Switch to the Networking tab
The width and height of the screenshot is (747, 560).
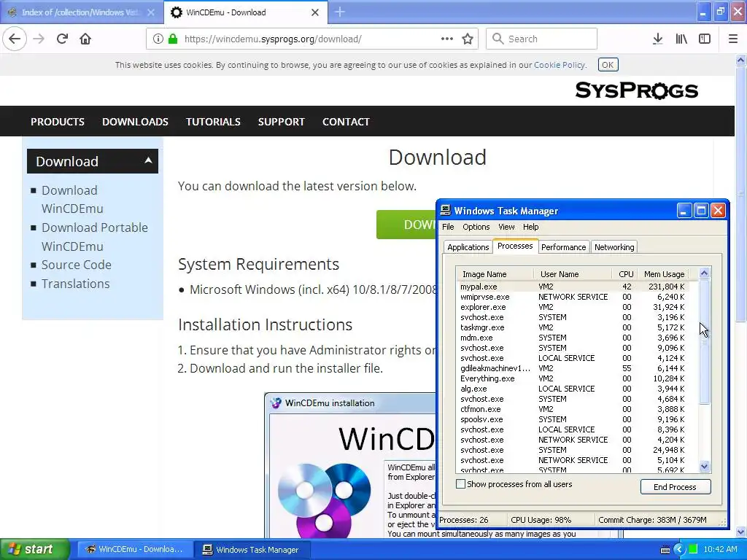614,247
